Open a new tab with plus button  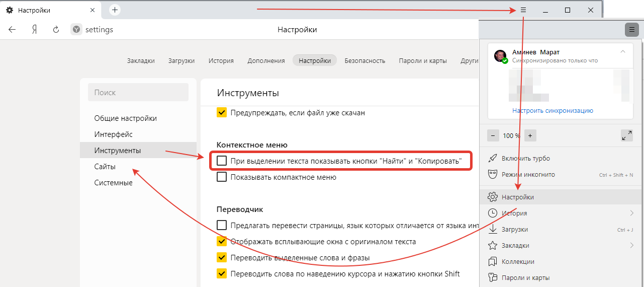(x=115, y=10)
